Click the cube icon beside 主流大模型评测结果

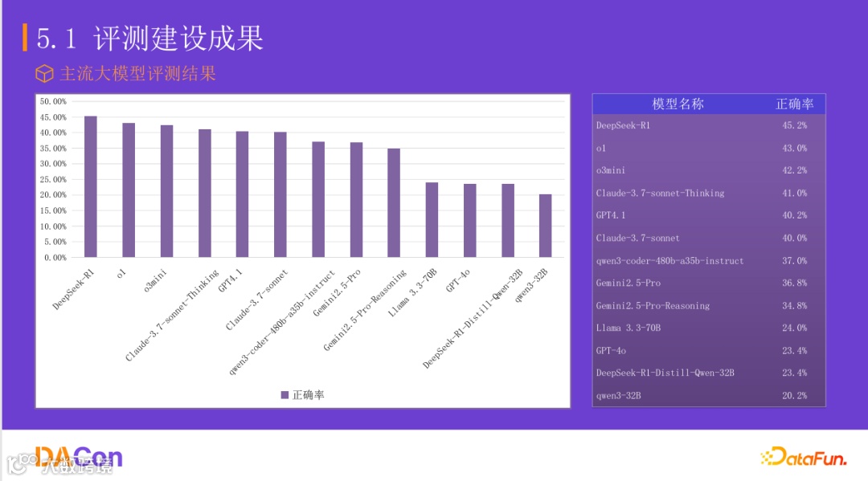click(x=44, y=74)
